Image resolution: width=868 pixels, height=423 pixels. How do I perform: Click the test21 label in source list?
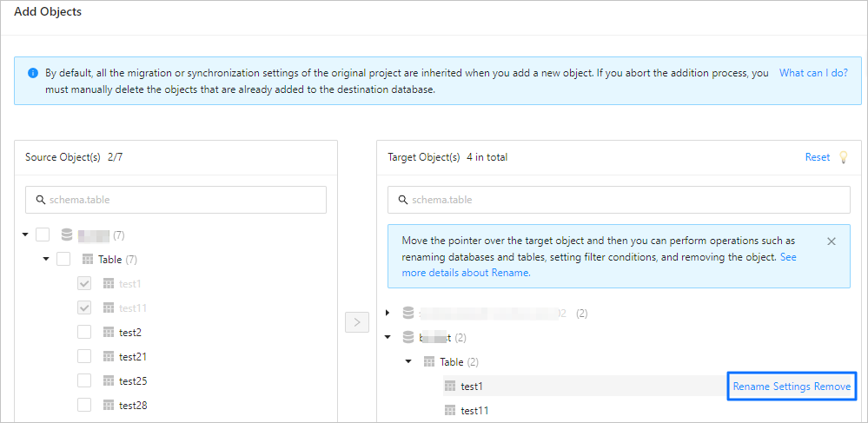click(x=133, y=357)
